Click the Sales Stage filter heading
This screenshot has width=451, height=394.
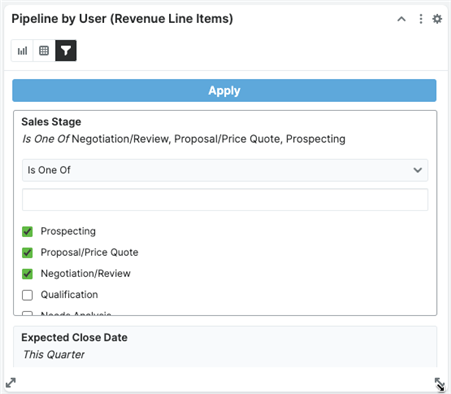click(x=51, y=122)
